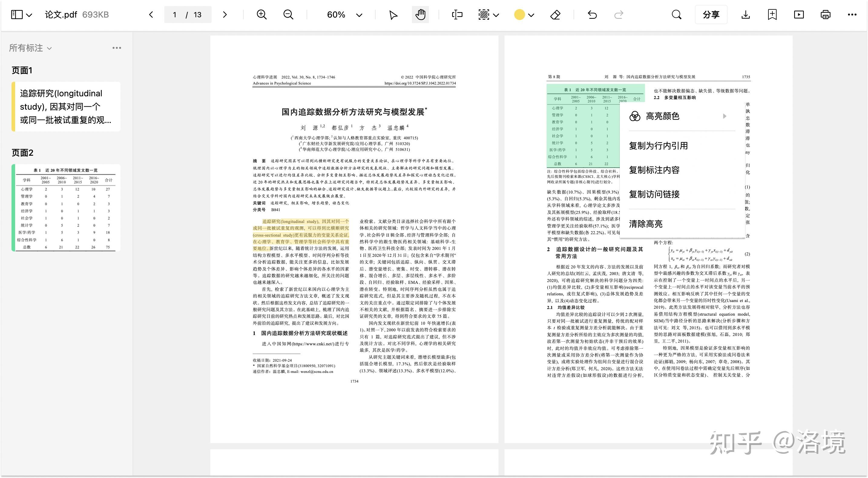Go to next page arrow

coord(225,15)
